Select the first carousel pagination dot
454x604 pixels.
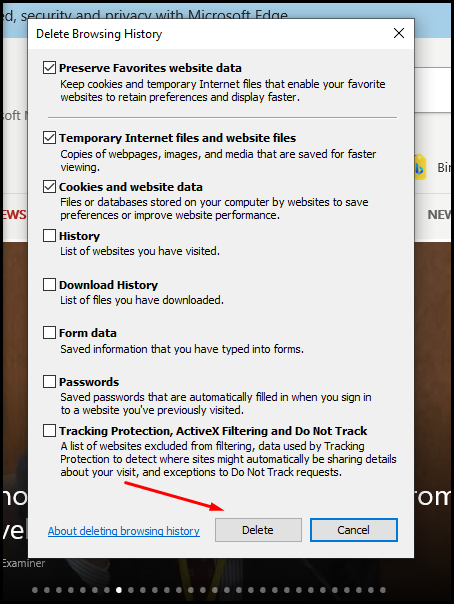(x=35, y=590)
